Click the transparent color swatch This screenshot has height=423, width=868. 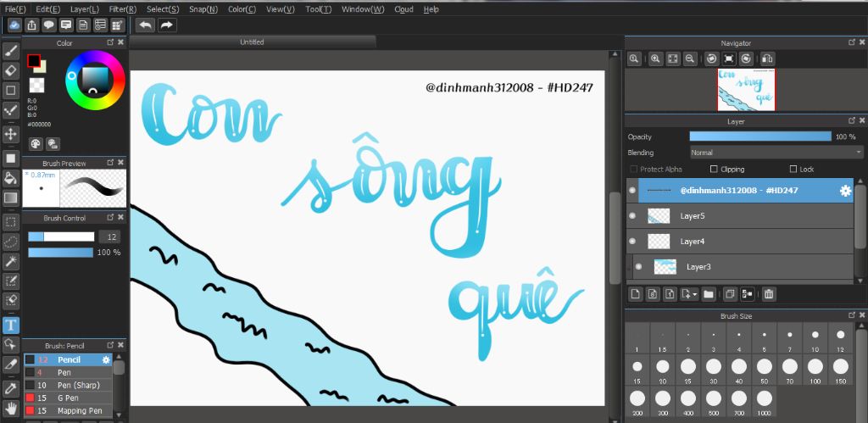coord(36,86)
